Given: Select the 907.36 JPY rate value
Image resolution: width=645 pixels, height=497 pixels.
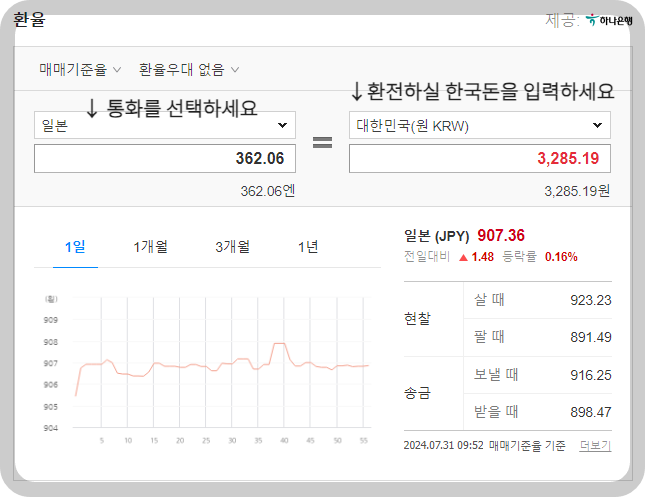Looking at the screenshot, I should [501, 236].
